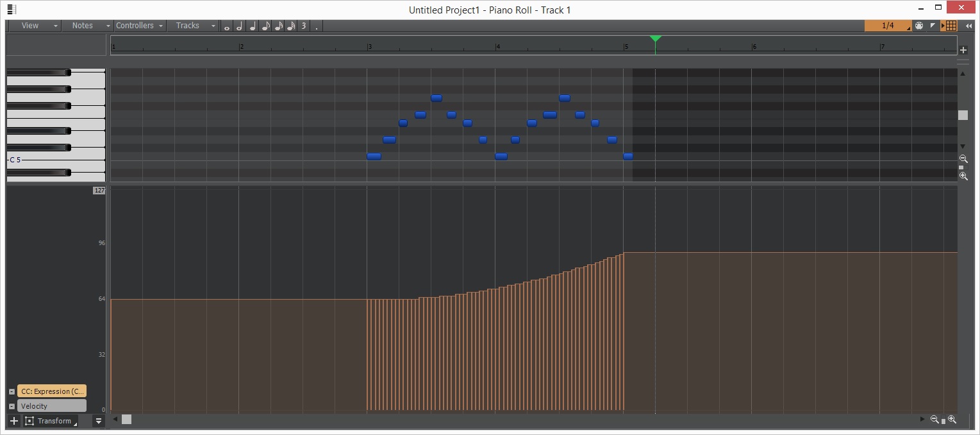The image size is (980, 435).
Task: Click the vertical zoom slider in note pane
Action: pyautogui.click(x=961, y=167)
